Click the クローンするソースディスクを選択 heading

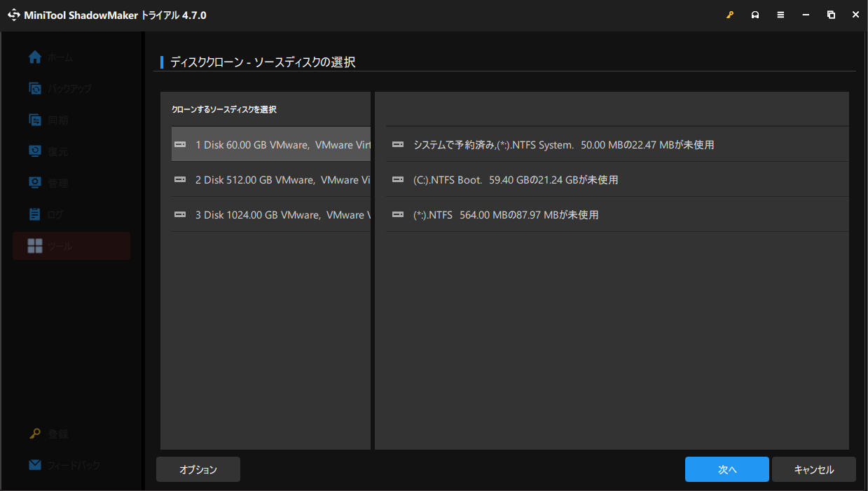coord(224,109)
